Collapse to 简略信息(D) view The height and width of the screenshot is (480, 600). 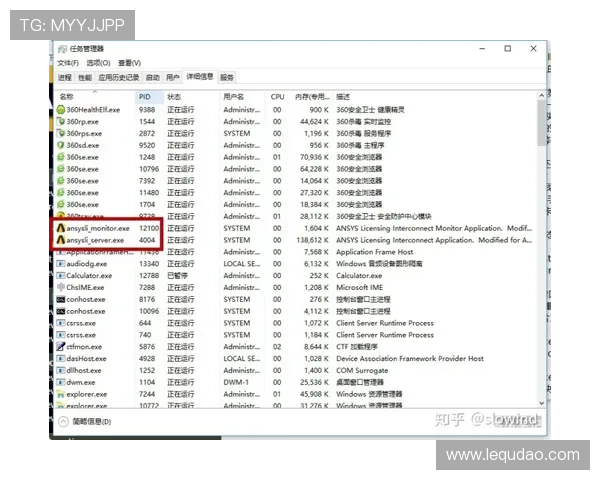point(85,421)
